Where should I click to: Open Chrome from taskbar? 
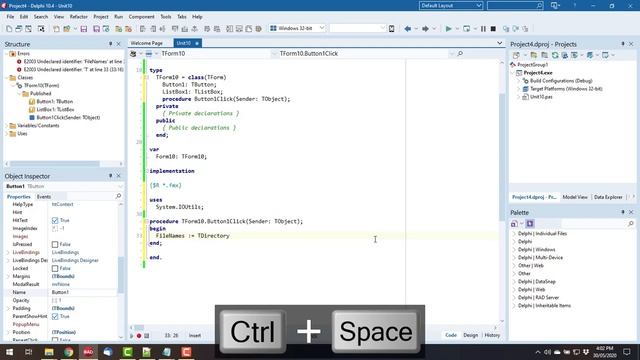69,352
